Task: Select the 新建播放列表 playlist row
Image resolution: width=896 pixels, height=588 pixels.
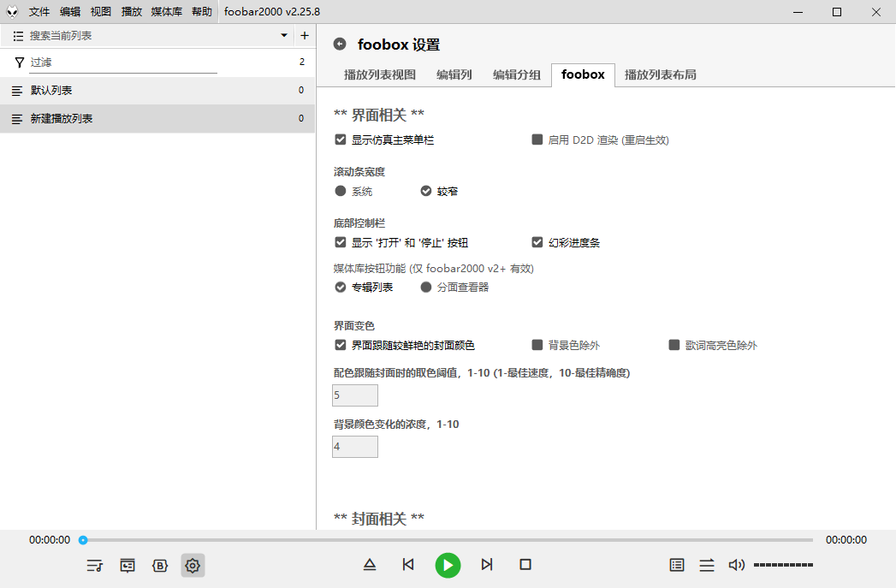Action: (157, 119)
